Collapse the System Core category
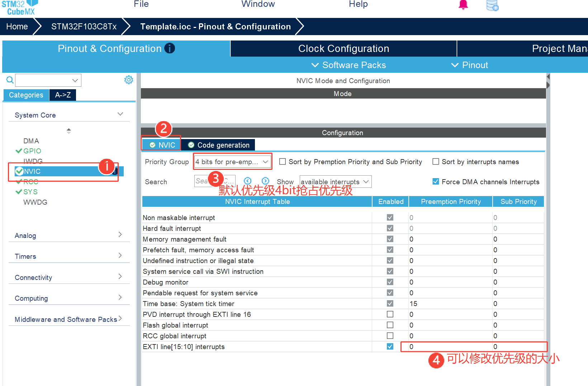 tap(120, 114)
